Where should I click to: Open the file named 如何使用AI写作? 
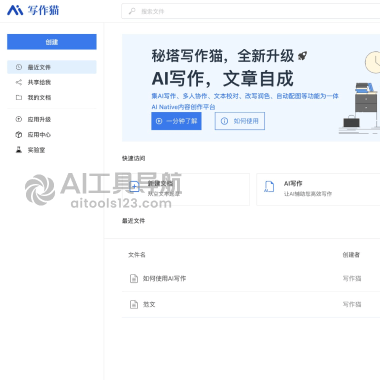[164, 278]
